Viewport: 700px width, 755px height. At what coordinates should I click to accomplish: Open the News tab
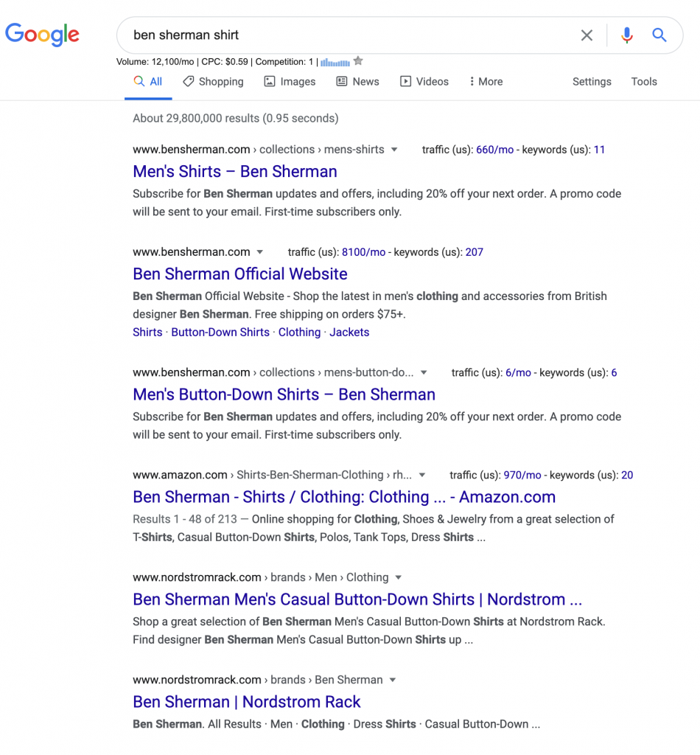(x=357, y=82)
